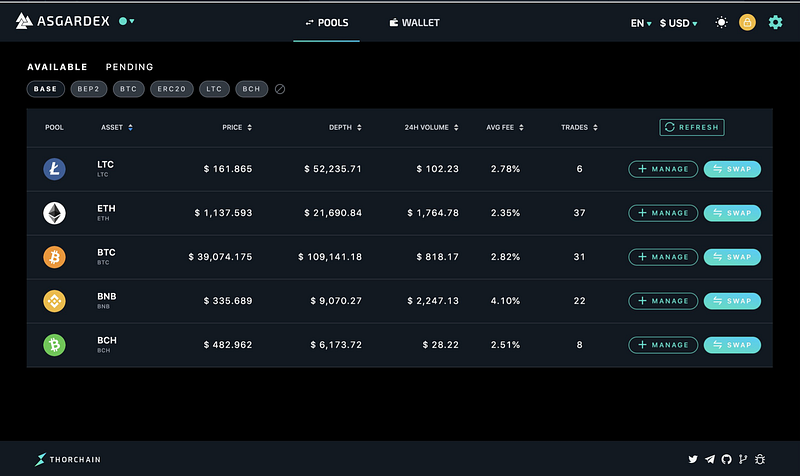The image size is (800, 476).
Task: Open the GitHub icon in footer
Action: pyautogui.click(x=727, y=459)
